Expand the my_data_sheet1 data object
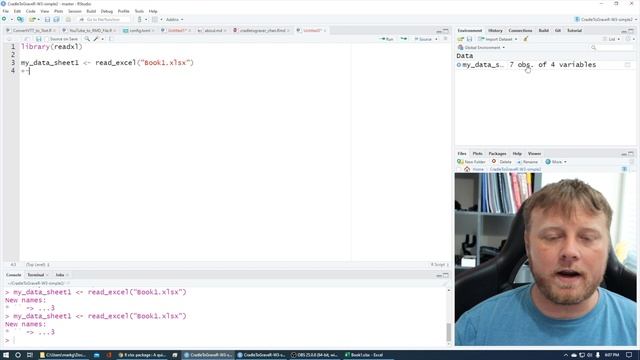The image size is (640, 360). [x=459, y=64]
